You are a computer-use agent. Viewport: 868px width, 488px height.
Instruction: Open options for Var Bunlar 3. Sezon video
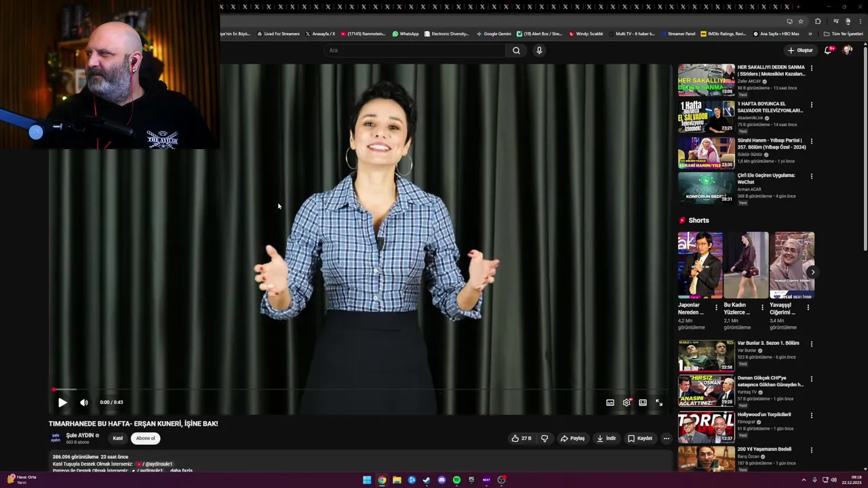811,344
